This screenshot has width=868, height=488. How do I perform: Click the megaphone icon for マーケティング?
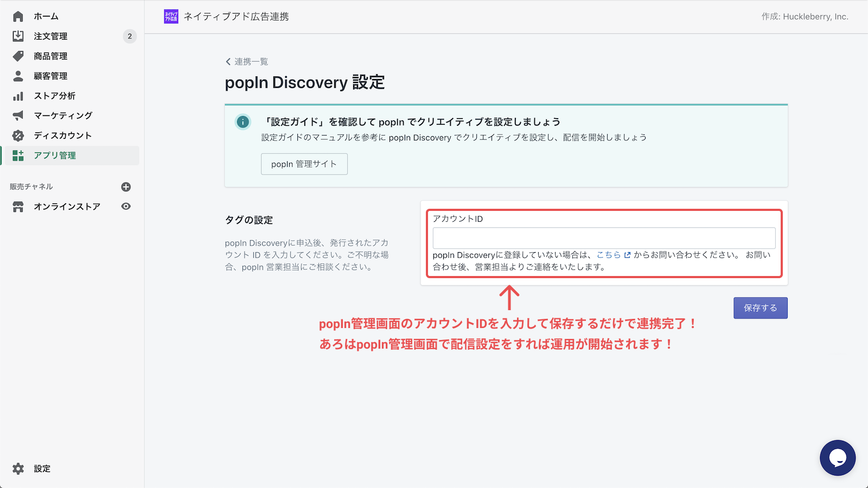[x=19, y=115]
